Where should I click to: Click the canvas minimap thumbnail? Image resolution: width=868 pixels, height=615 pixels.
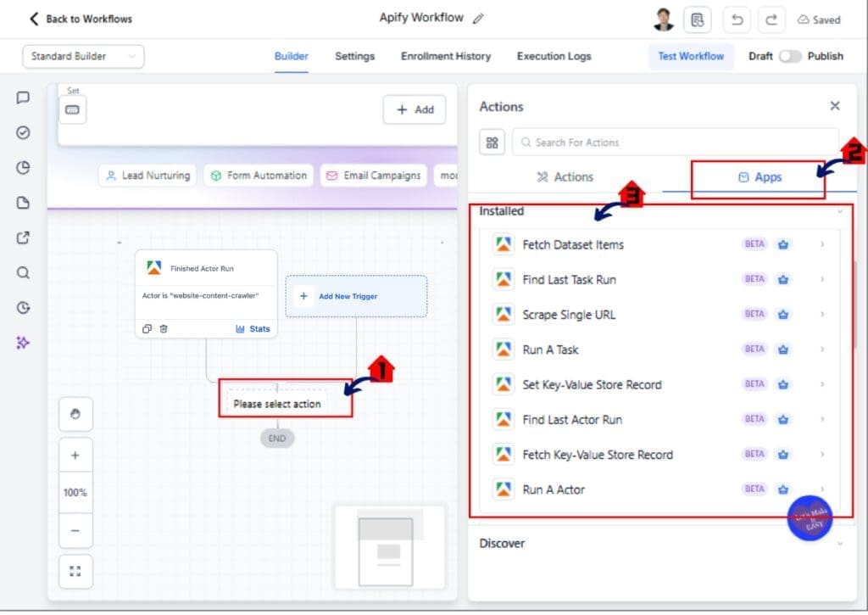point(389,548)
